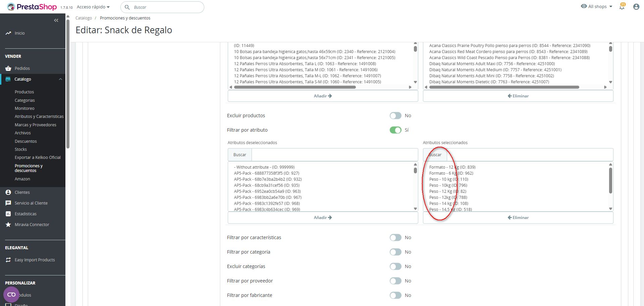Enable Filtrar por proveedor switch

[x=395, y=281]
